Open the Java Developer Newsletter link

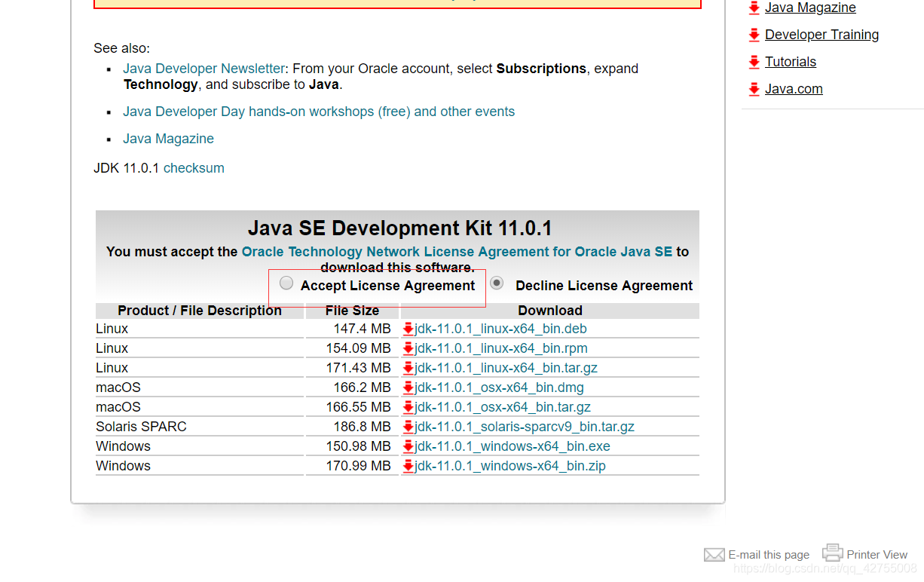(x=204, y=69)
